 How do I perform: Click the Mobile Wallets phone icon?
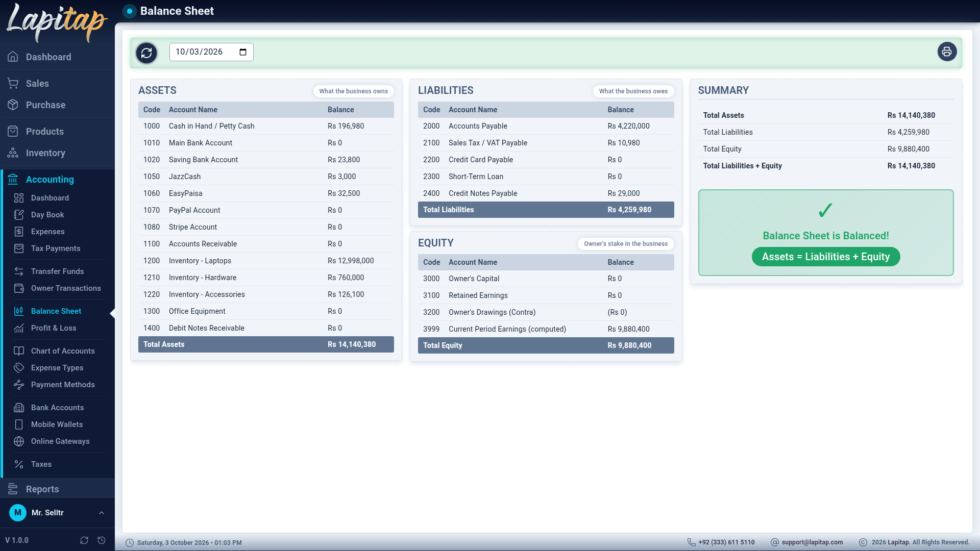click(x=19, y=424)
